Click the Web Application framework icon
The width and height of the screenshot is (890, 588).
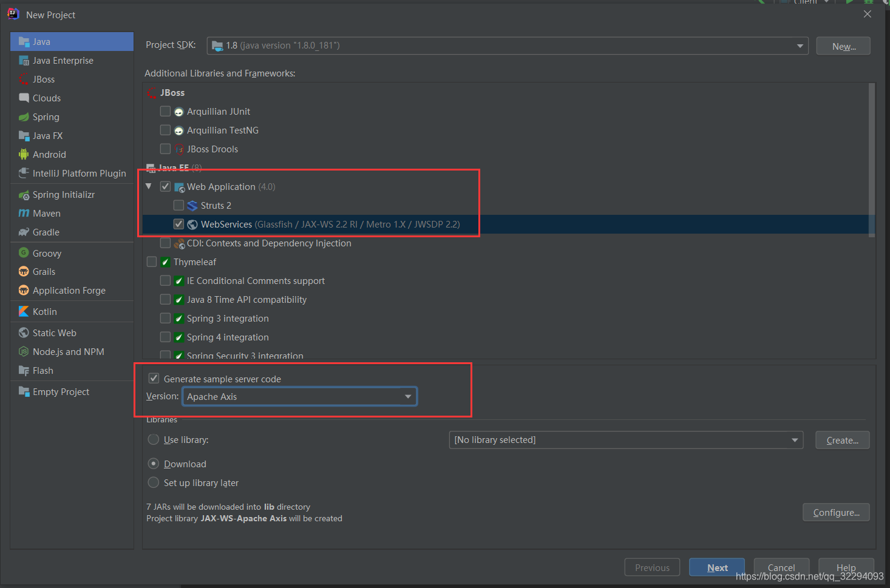pyautogui.click(x=180, y=187)
